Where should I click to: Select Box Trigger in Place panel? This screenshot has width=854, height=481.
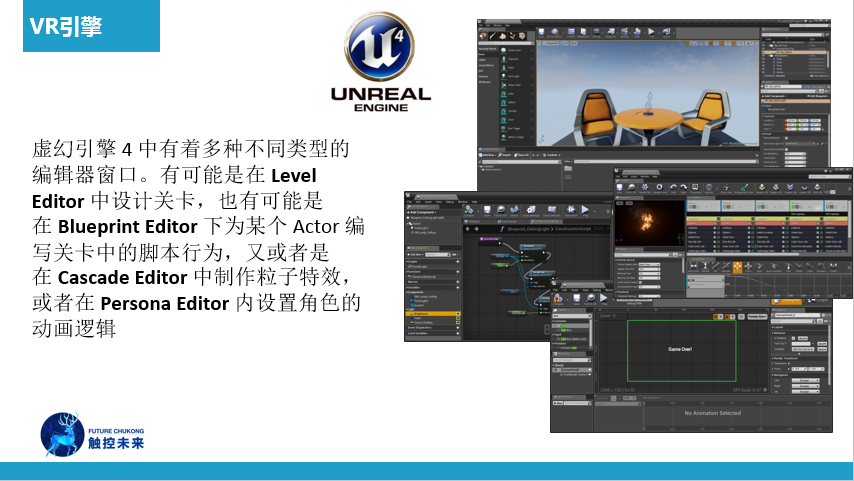[517, 129]
